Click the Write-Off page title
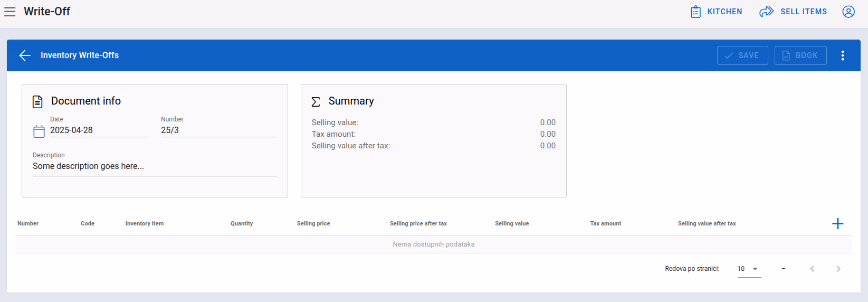The height and width of the screenshot is (302, 868). click(x=47, y=12)
